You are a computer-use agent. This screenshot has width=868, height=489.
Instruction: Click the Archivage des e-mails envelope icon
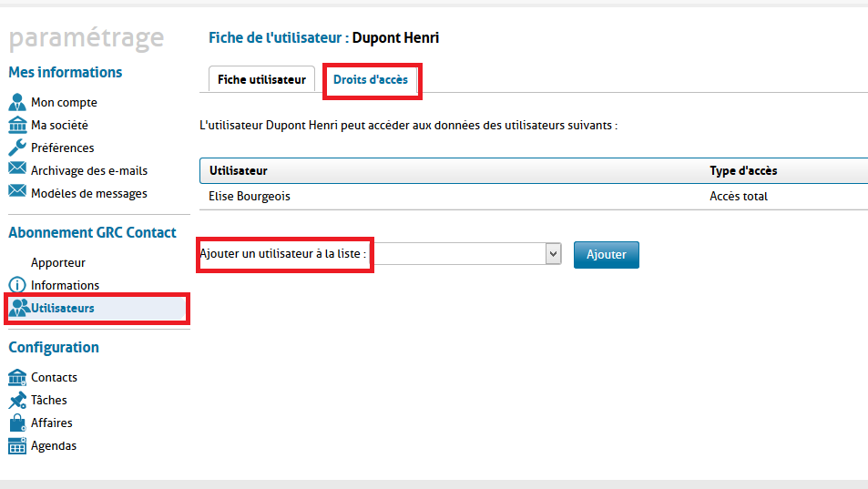pyautogui.click(x=17, y=169)
